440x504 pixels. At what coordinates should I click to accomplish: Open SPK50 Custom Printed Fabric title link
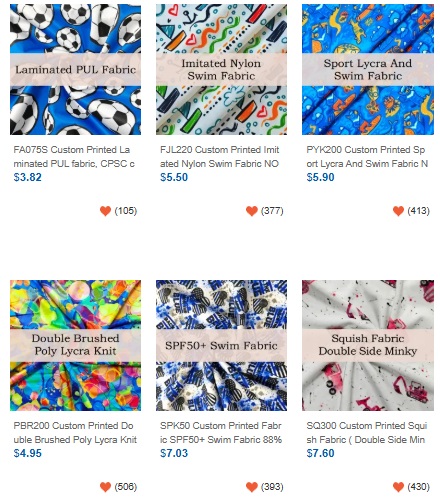pyautogui.click(x=221, y=433)
